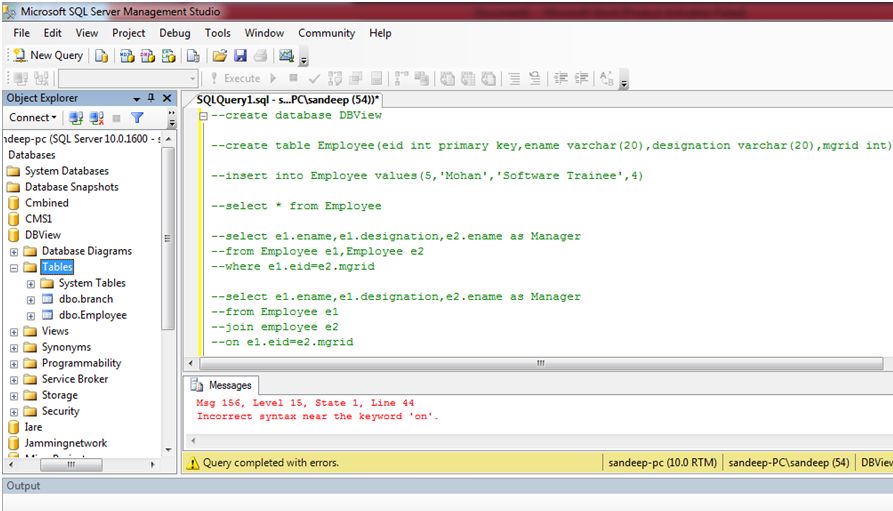This screenshot has width=893, height=511.
Task: Click the Debug play arrow icon
Action: [x=273, y=78]
